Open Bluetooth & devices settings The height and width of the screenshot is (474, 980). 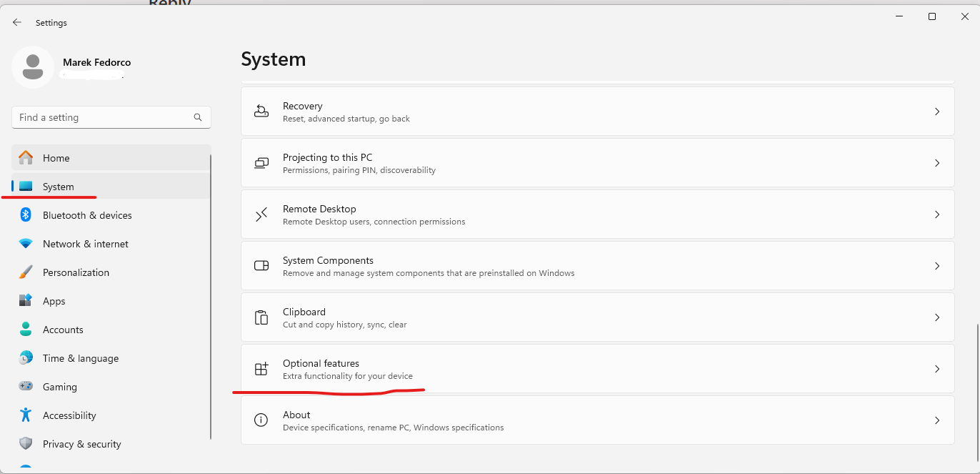coord(111,215)
